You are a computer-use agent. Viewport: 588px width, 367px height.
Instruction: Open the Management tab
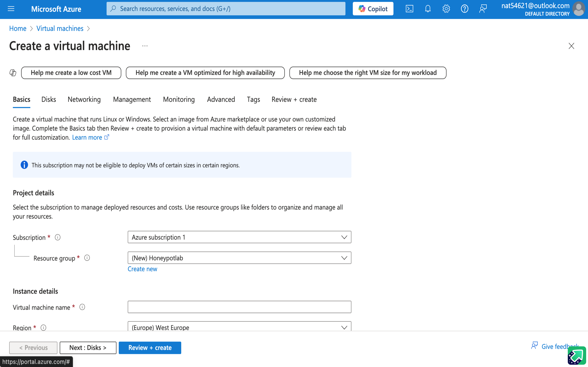pos(132,100)
